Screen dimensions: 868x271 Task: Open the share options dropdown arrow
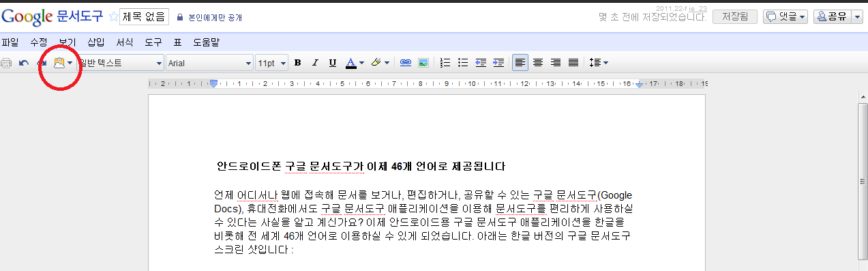[x=856, y=17]
